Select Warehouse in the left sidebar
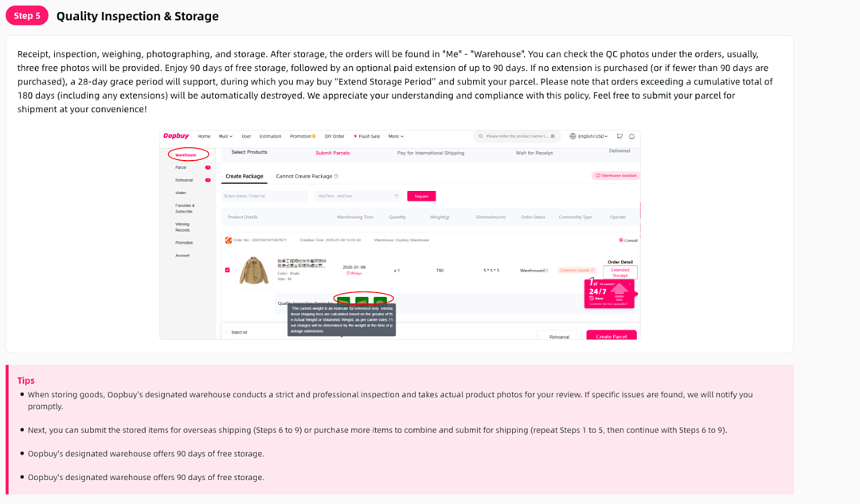860x504 pixels. pos(186,154)
